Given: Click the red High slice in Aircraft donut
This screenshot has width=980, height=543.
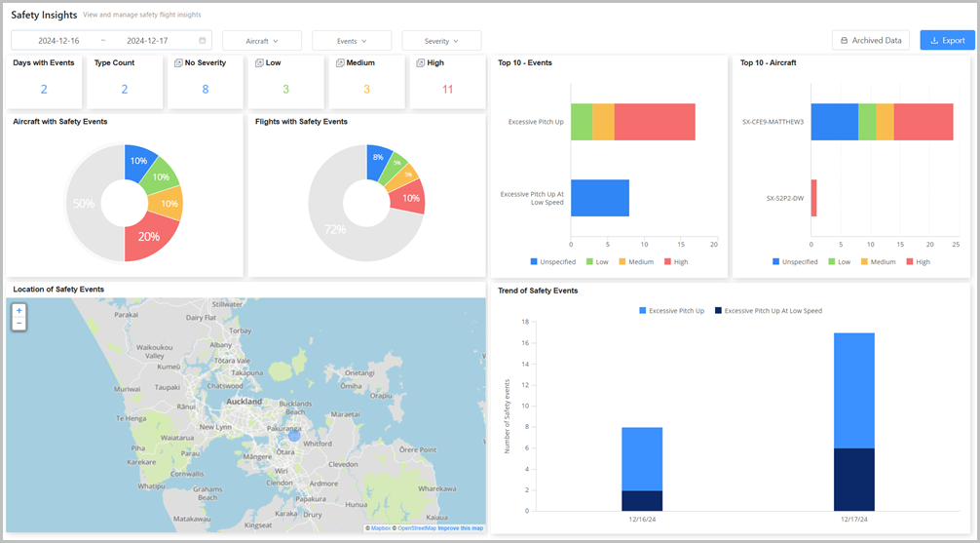Looking at the screenshot, I should pos(147,239).
